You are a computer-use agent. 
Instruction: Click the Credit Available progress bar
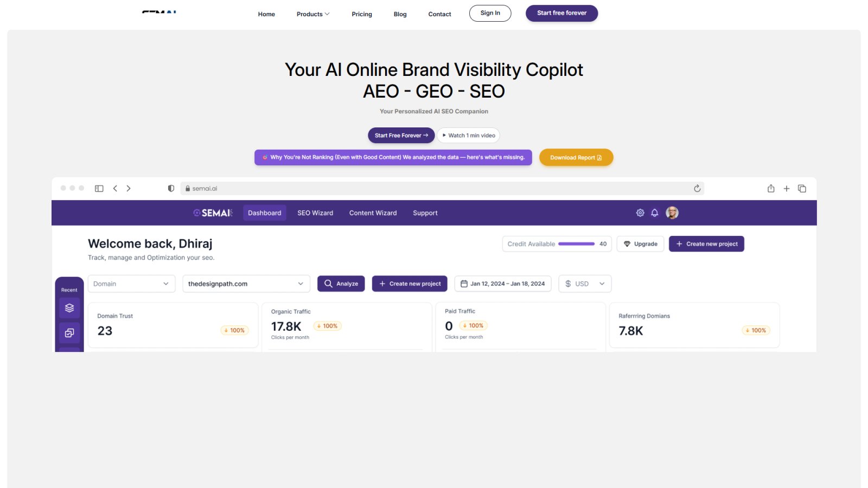pos(577,244)
